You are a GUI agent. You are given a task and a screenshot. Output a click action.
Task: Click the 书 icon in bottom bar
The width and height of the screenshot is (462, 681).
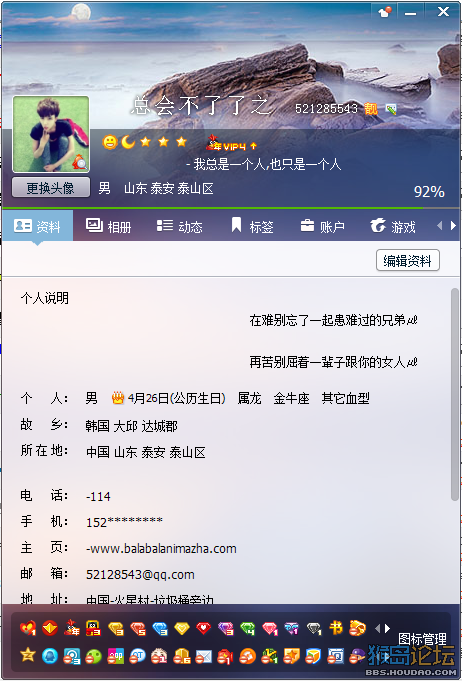(336, 628)
